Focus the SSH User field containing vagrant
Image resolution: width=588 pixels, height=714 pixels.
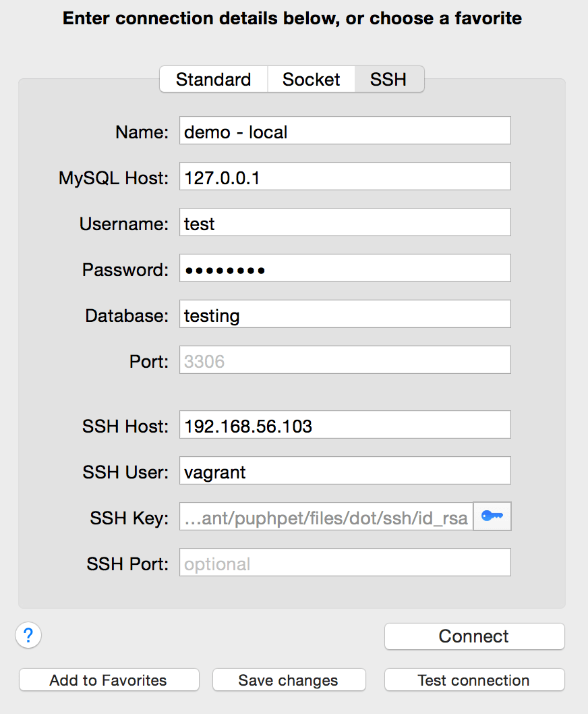(x=345, y=470)
